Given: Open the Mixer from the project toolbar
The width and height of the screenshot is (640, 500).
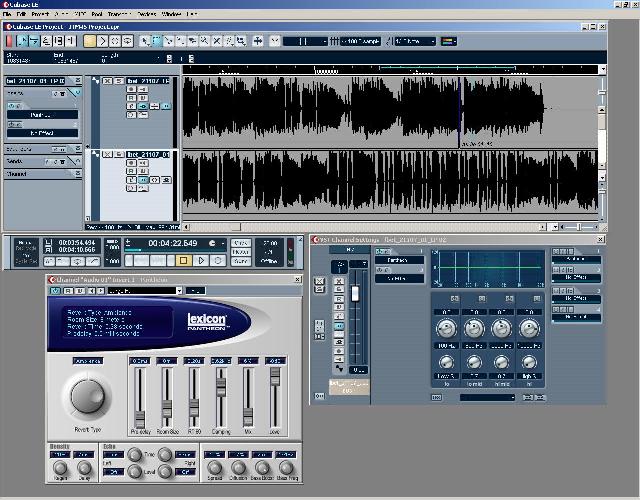Looking at the screenshot, I should coord(71,41).
